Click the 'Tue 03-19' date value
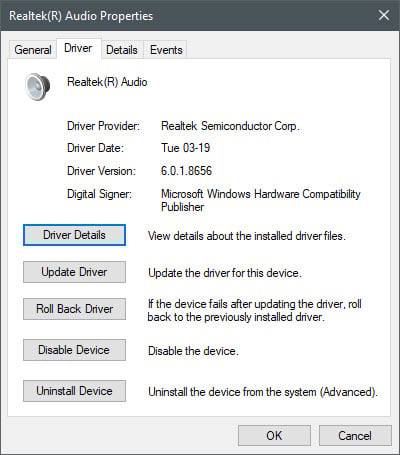Viewport: 400px width, 455px height. pos(186,148)
